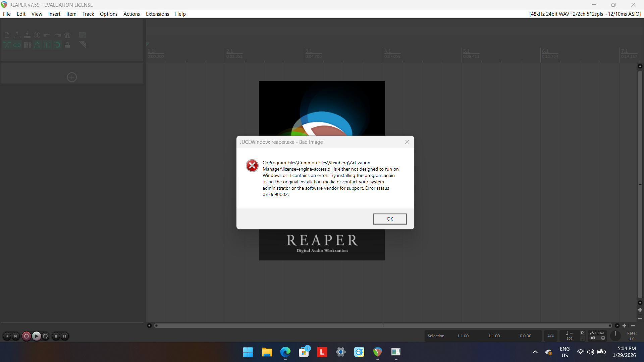Click the undo arrow icon
The height and width of the screenshot is (362, 644).
pos(47,35)
